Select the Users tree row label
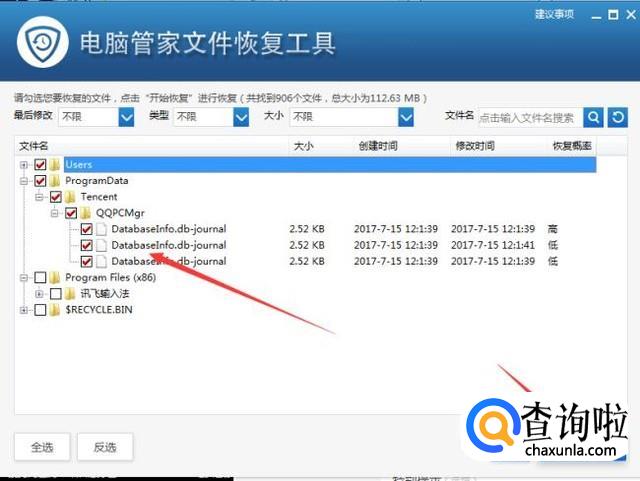Image resolution: width=640 pixels, height=481 pixels. (x=79, y=165)
